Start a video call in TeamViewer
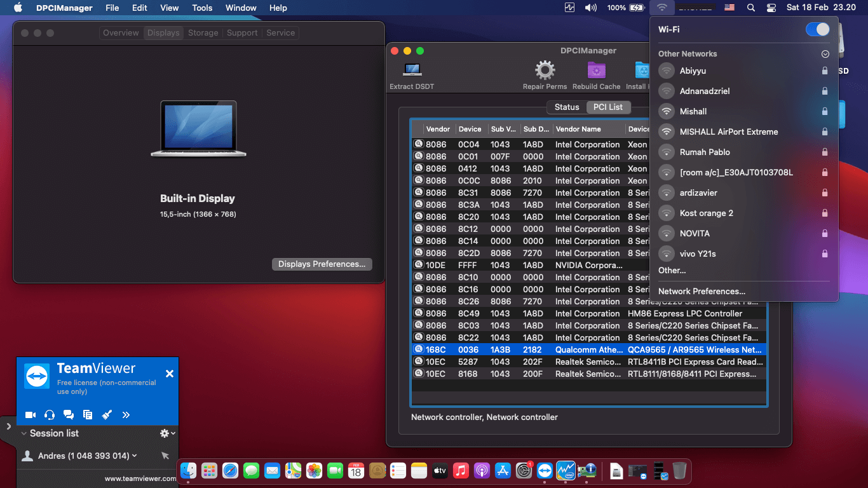Viewport: 868px width, 488px height. [x=30, y=414]
